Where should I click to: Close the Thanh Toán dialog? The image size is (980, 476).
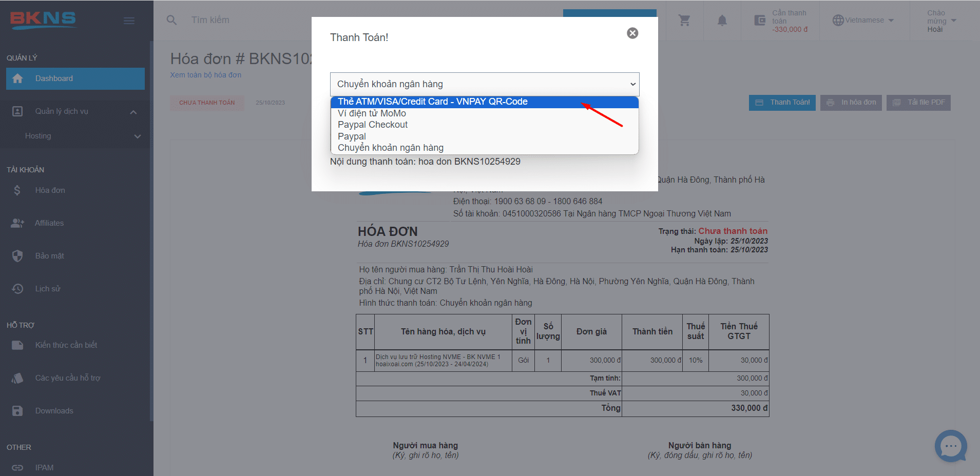pos(632,33)
